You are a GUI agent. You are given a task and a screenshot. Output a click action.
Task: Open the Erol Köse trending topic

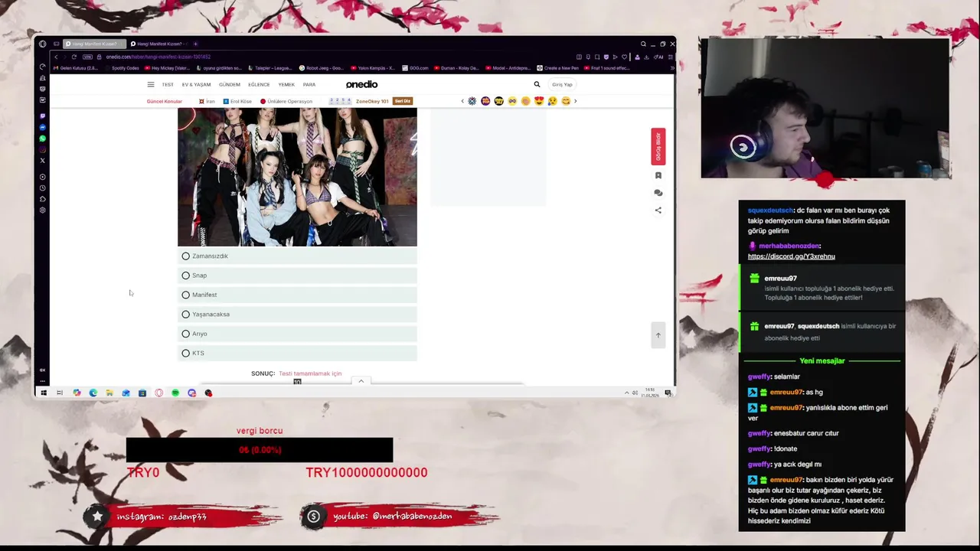[237, 101]
